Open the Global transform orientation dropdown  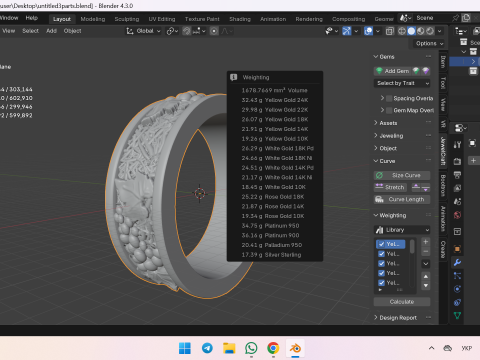(x=143, y=31)
